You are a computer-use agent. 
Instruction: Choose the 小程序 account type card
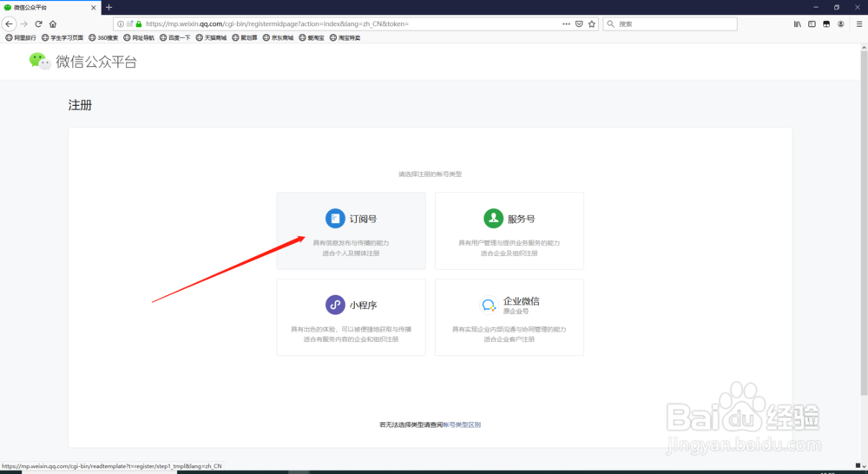tap(351, 317)
